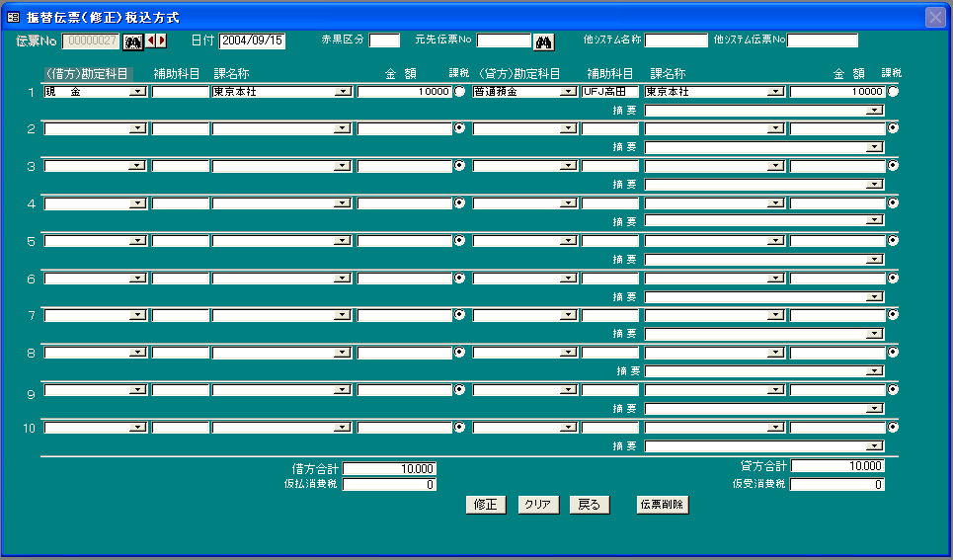
Task: Click the form icon in title bar
Action: click(x=14, y=18)
